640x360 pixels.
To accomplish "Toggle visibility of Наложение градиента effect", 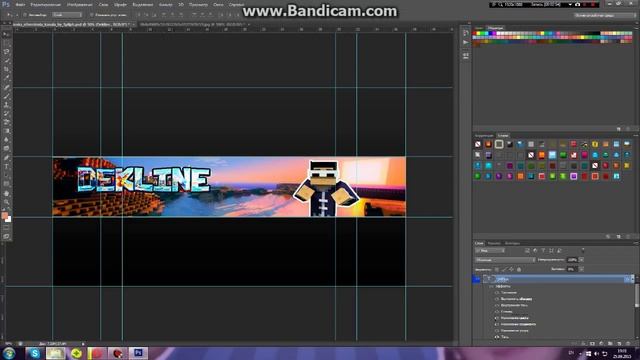I will pos(497,324).
